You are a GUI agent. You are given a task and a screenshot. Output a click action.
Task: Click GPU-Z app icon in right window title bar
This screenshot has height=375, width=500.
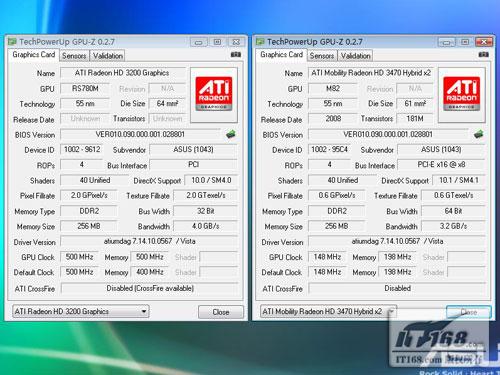260,42
